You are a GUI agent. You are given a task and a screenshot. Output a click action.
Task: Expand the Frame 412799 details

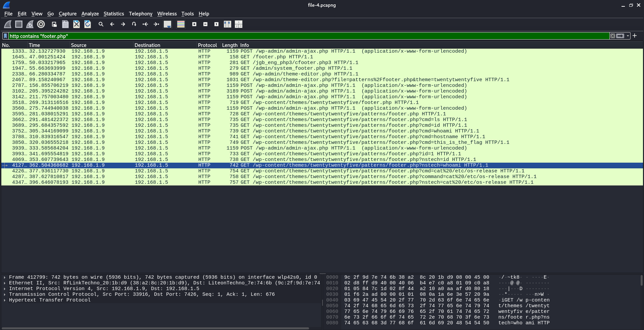tap(5, 277)
